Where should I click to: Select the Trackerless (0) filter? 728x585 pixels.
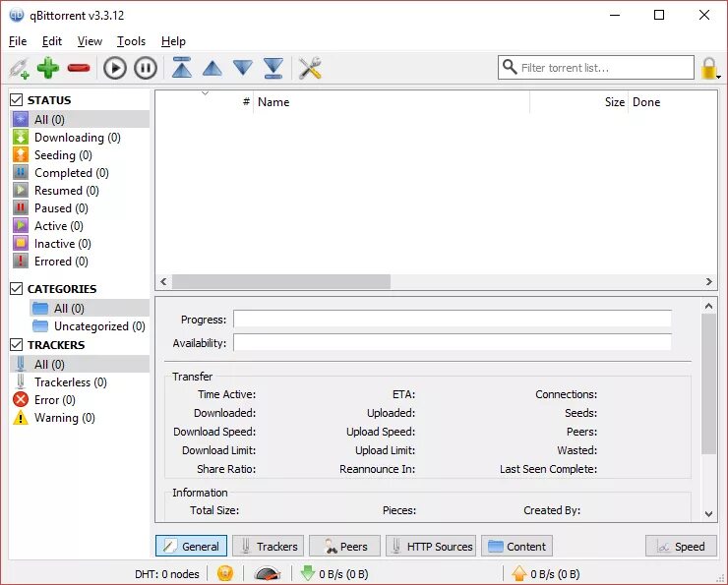coord(80,381)
